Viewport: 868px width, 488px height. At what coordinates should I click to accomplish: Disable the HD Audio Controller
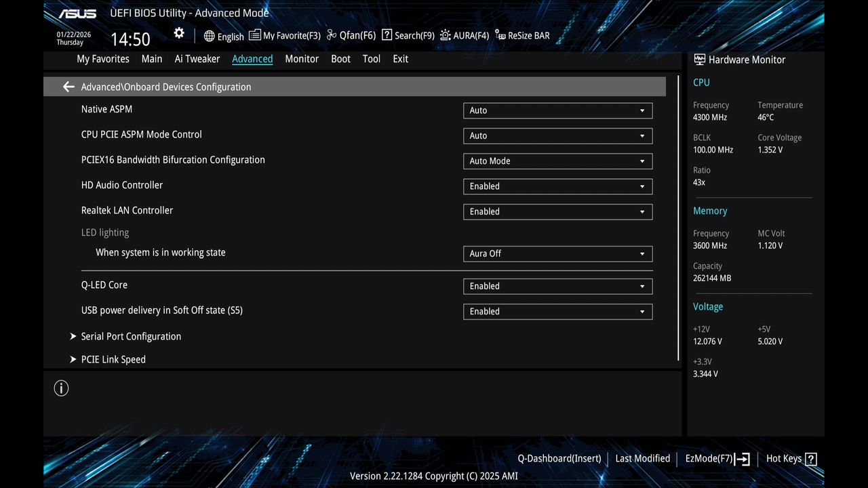click(557, 186)
